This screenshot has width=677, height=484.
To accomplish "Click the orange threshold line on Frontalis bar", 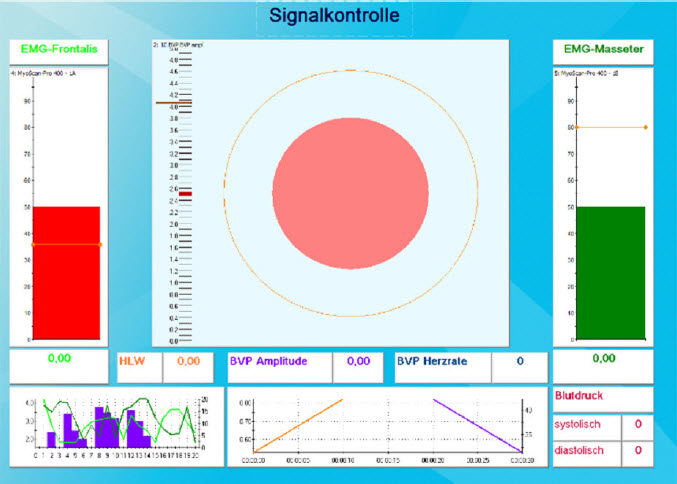I will (66, 245).
